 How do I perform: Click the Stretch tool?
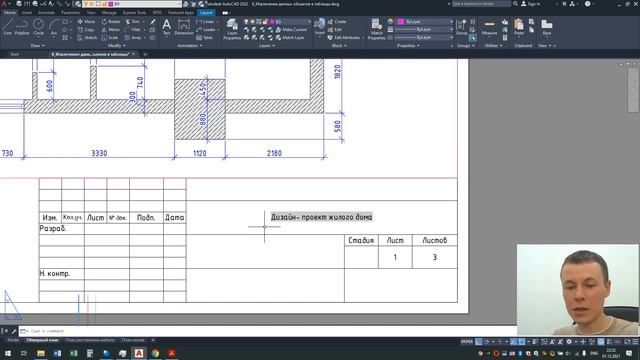87,38
